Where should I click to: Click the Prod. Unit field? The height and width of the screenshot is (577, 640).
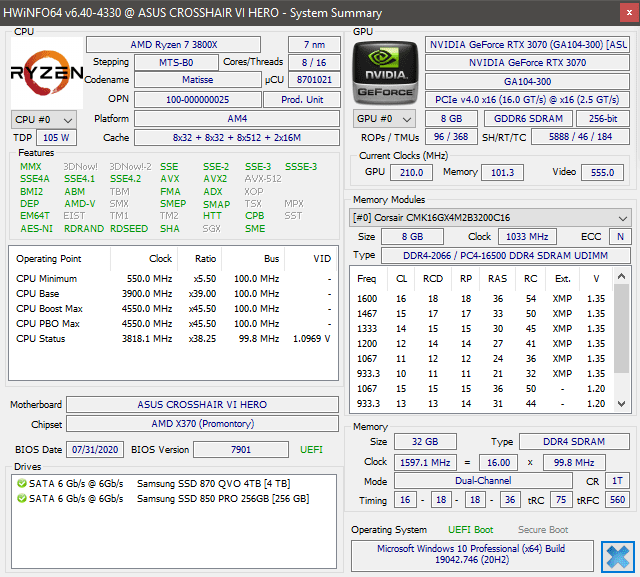click(302, 100)
